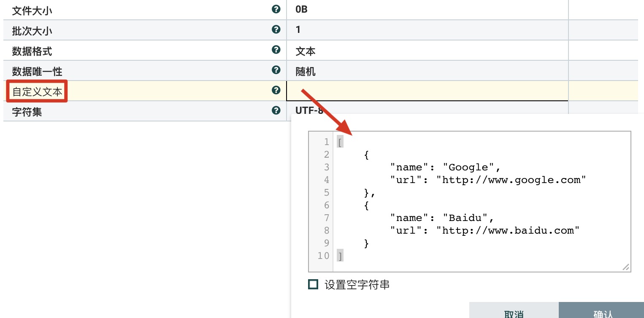Edit the 字符集 value UTF-8
644x318 pixels.
coord(309,111)
